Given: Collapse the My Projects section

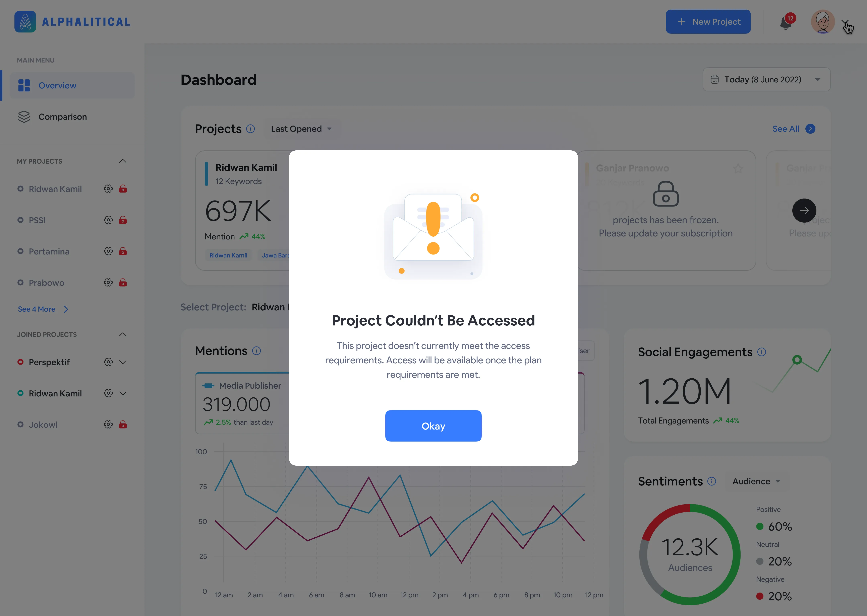Looking at the screenshot, I should click(123, 161).
